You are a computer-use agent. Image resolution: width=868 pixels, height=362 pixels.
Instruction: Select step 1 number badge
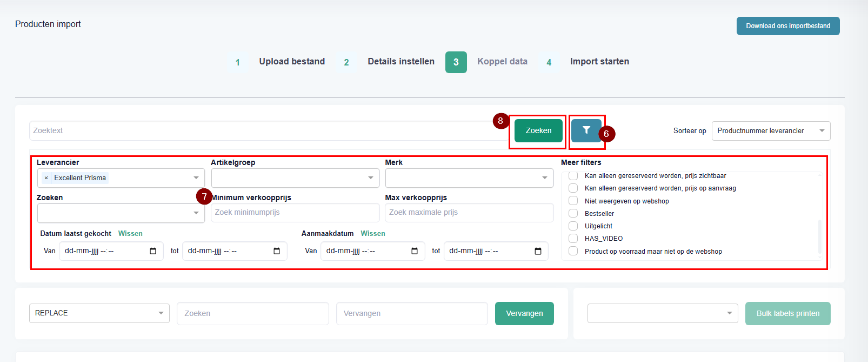(238, 62)
